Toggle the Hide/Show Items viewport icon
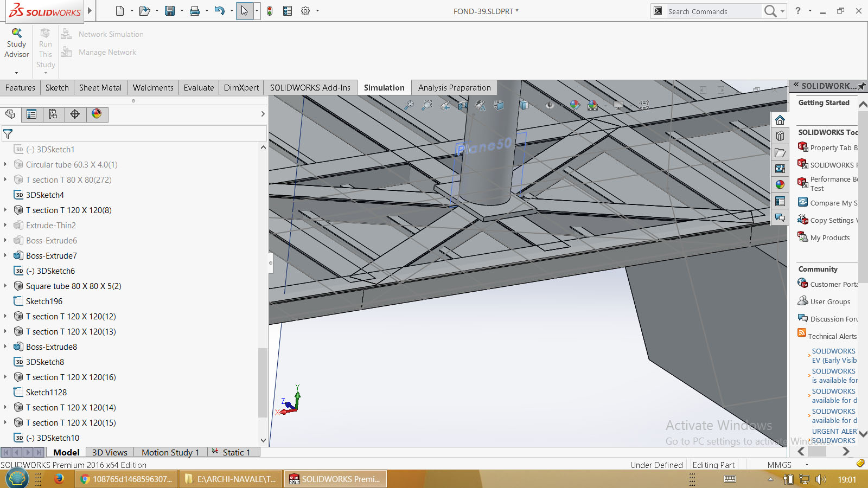This screenshot has width=868, height=488. click(550, 105)
